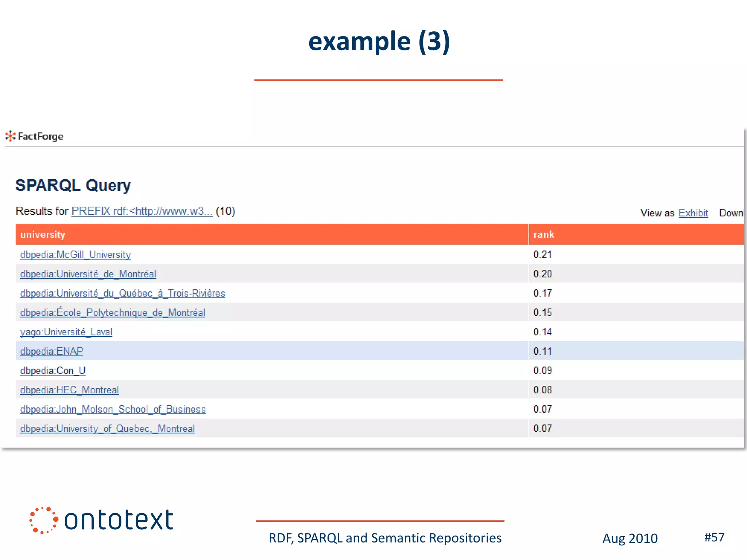747x560 pixels.
Task: Select rank value 0.08
Action: 542,390
